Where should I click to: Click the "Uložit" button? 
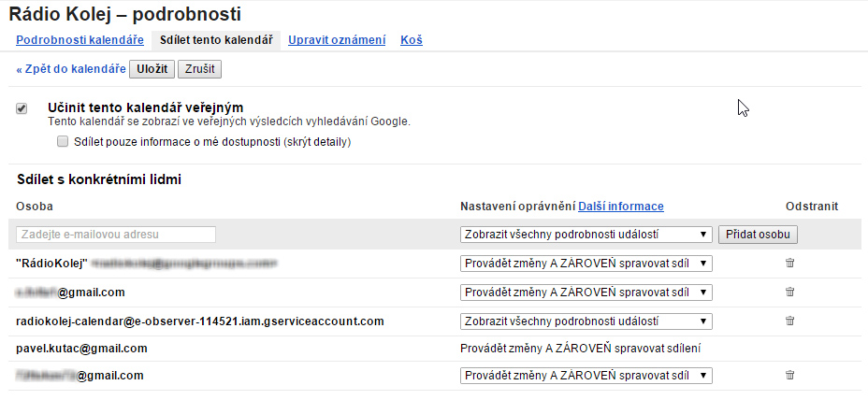click(152, 69)
